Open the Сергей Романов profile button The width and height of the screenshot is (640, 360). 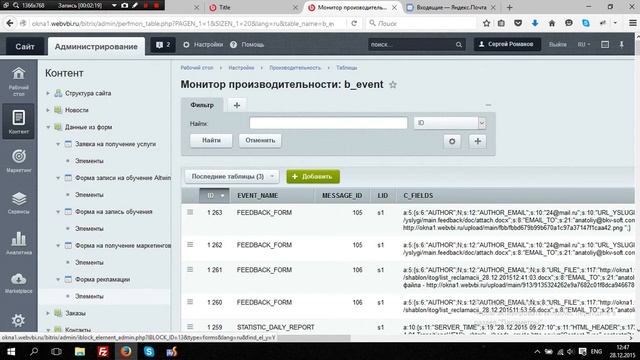(507, 44)
